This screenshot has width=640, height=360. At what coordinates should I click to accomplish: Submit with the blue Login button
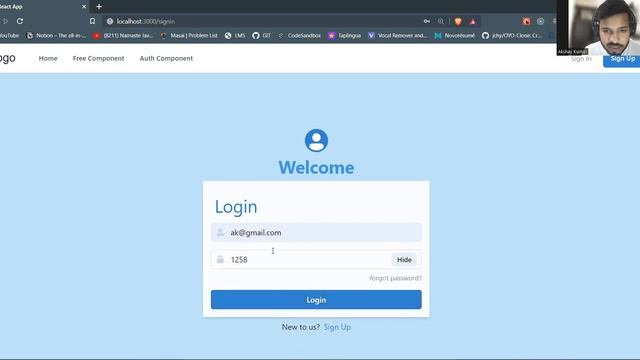point(316,300)
